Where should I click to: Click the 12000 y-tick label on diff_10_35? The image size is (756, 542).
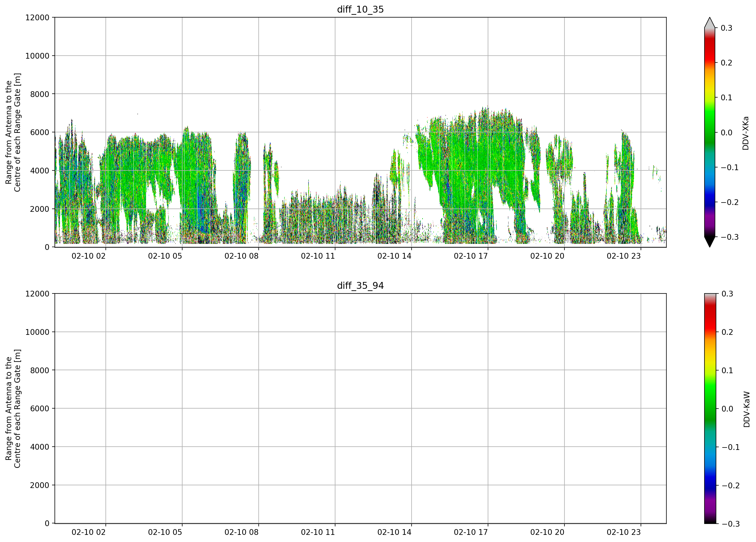pos(37,17)
